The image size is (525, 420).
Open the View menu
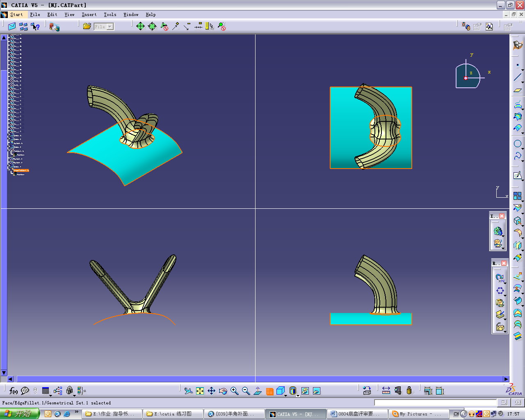(69, 14)
